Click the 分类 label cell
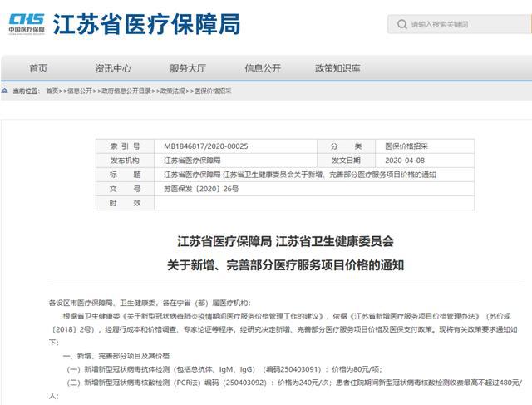Screen dimensions: 532x405 pyautogui.click(x=346, y=146)
